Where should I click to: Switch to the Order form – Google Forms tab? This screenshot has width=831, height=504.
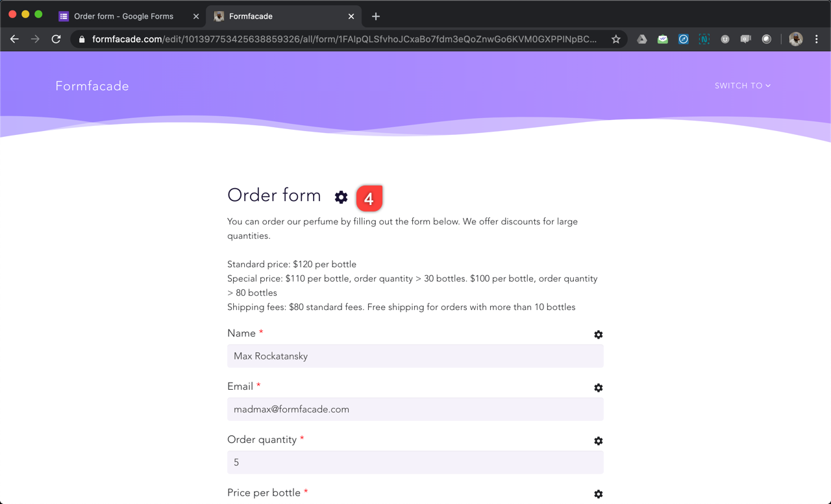tap(123, 16)
